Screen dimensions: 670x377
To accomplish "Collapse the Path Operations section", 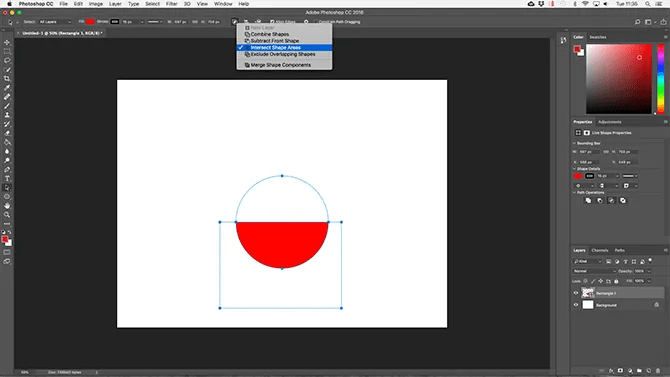I will [x=574, y=193].
